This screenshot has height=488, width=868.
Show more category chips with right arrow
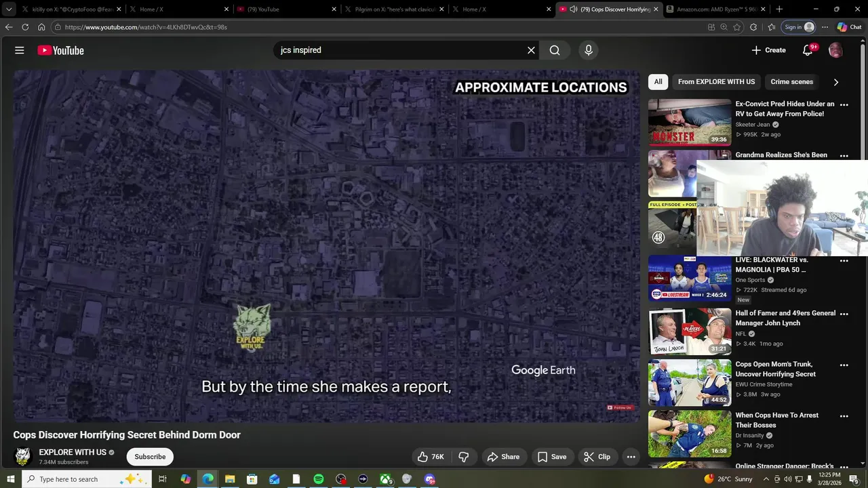tap(835, 82)
